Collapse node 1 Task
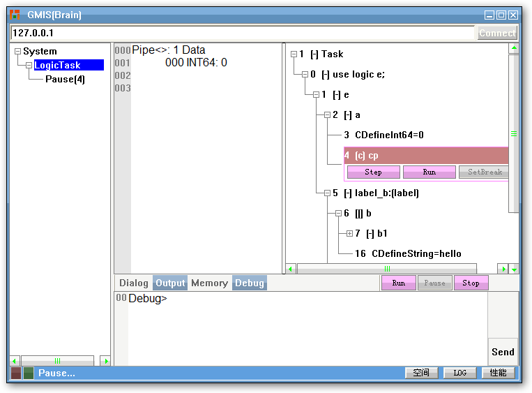 (294, 54)
